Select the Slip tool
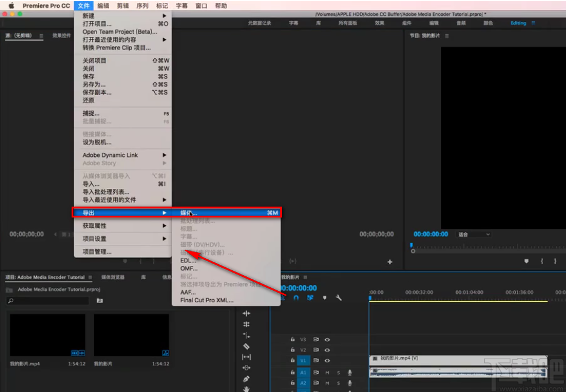The image size is (566, 392). (246, 357)
